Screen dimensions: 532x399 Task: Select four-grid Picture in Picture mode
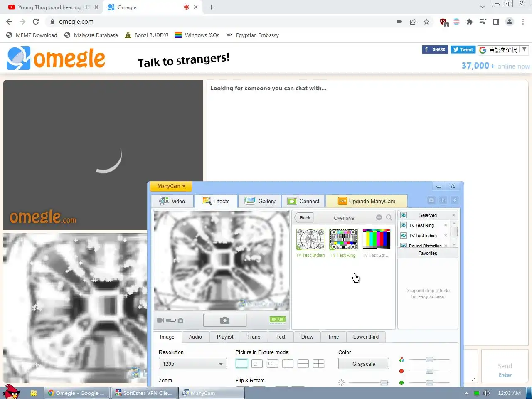tap(318, 364)
